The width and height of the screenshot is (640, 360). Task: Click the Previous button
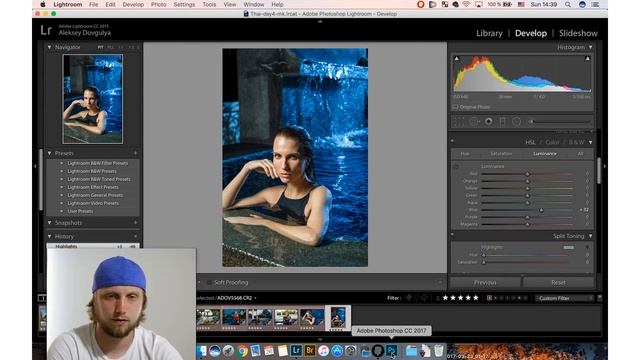485,282
